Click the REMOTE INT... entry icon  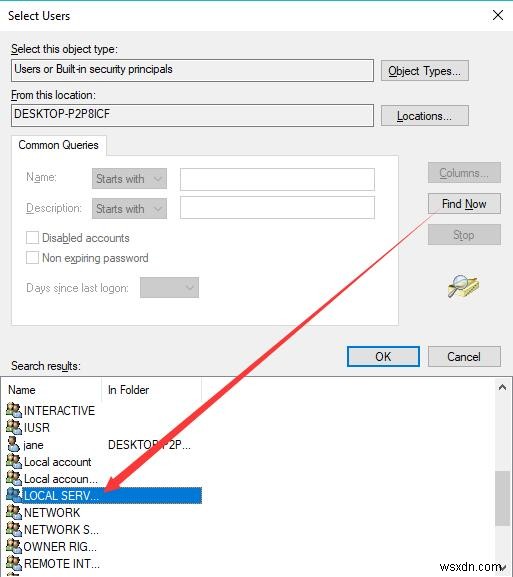[14, 563]
